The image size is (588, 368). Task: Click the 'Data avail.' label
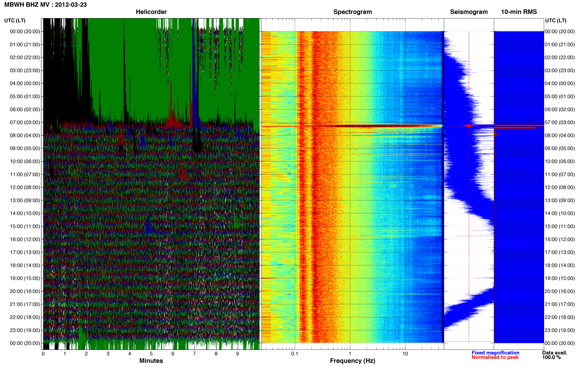click(555, 353)
